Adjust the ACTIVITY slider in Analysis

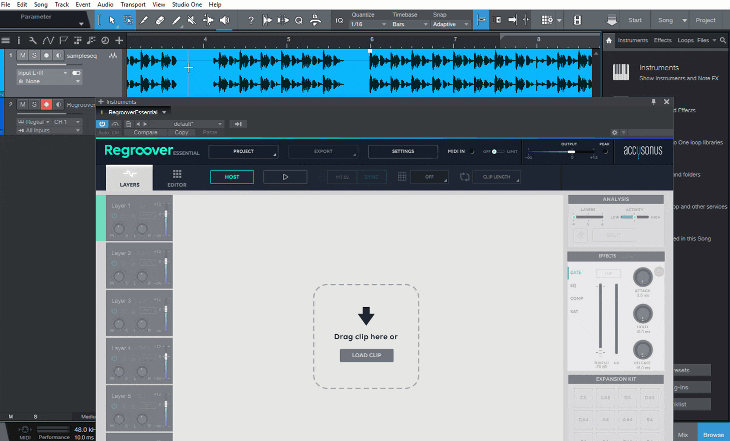pos(635,217)
